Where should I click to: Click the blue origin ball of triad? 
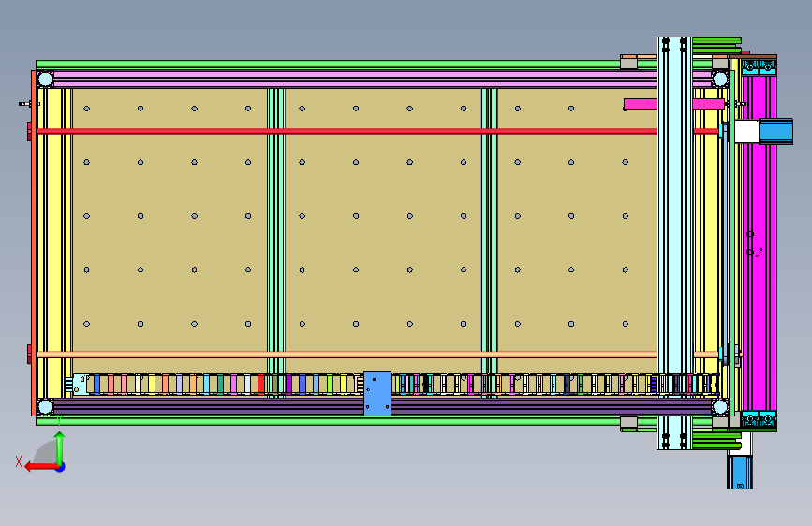(x=61, y=467)
